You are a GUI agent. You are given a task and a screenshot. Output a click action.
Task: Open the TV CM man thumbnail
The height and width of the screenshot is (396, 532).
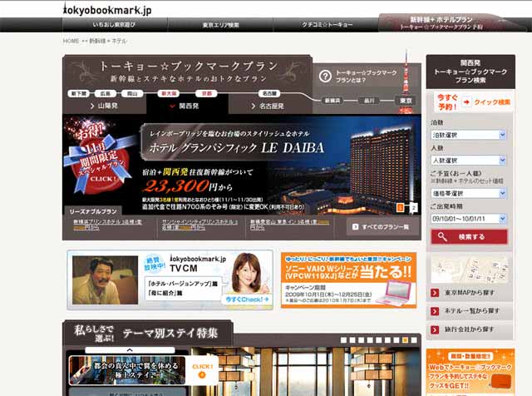click(x=106, y=280)
